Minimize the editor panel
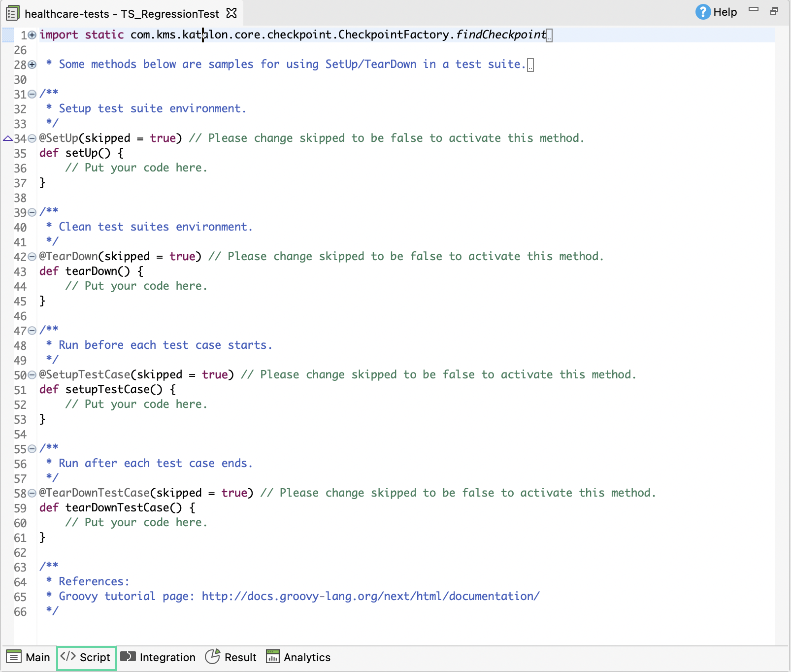The image size is (791, 672). 754,9
